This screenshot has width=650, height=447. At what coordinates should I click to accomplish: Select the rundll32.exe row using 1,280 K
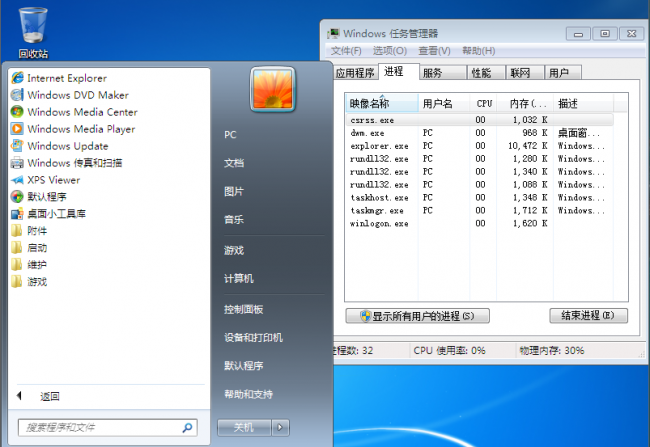480,159
